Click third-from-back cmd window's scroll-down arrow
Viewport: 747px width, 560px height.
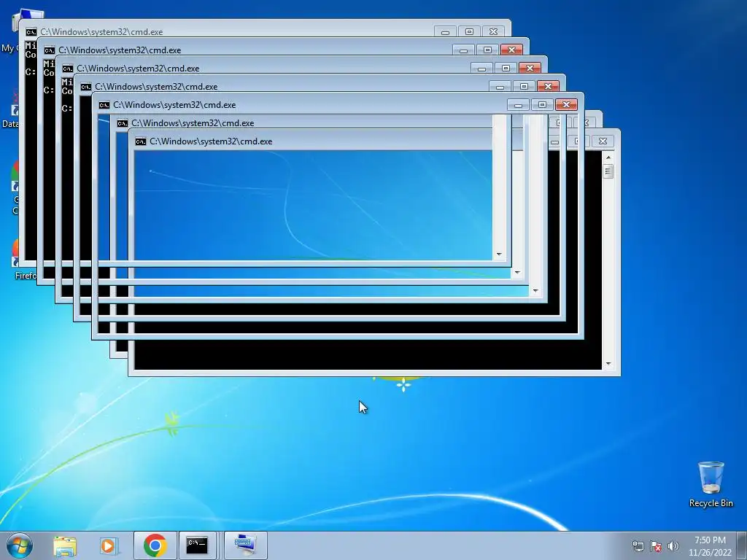[535, 290]
